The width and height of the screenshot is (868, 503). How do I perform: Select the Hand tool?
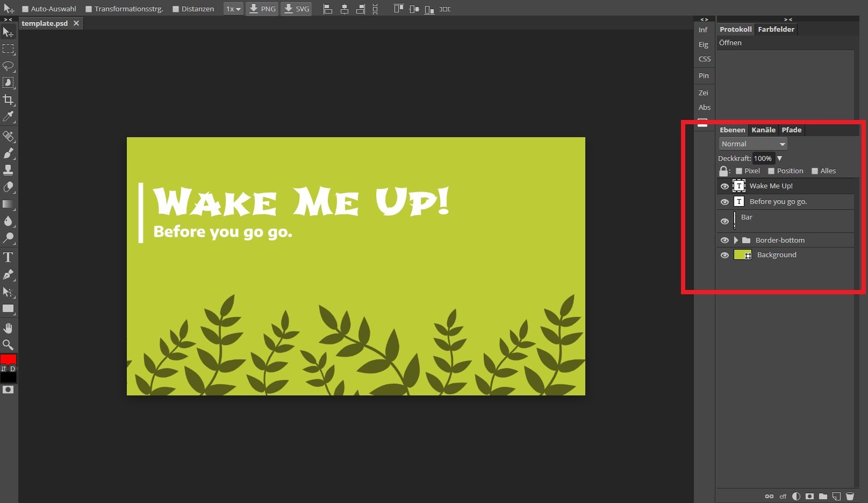[x=8, y=328]
